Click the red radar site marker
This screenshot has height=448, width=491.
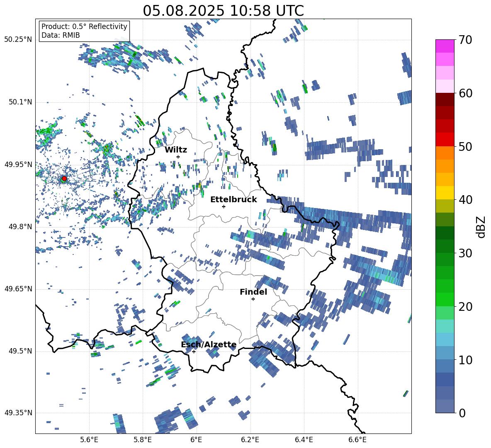(x=64, y=179)
